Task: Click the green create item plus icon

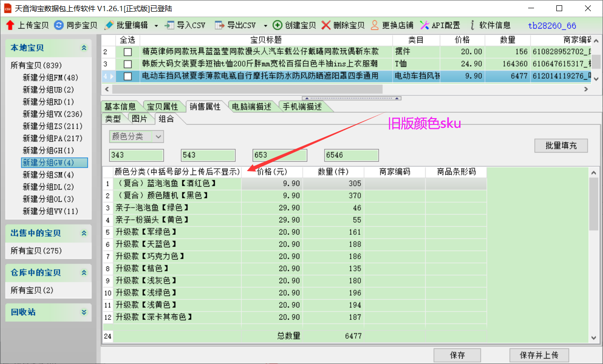Action: [277, 25]
